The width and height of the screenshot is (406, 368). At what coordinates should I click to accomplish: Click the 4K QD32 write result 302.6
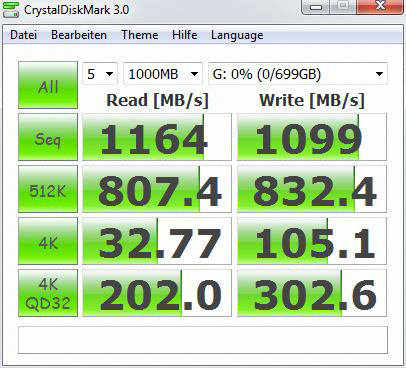[312, 293]
